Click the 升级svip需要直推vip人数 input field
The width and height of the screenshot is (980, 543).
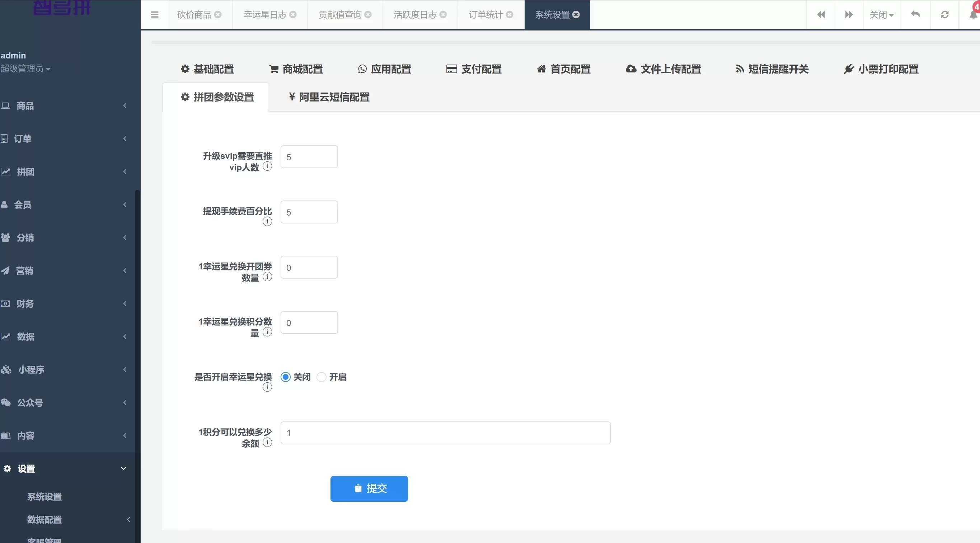point(309,157)
